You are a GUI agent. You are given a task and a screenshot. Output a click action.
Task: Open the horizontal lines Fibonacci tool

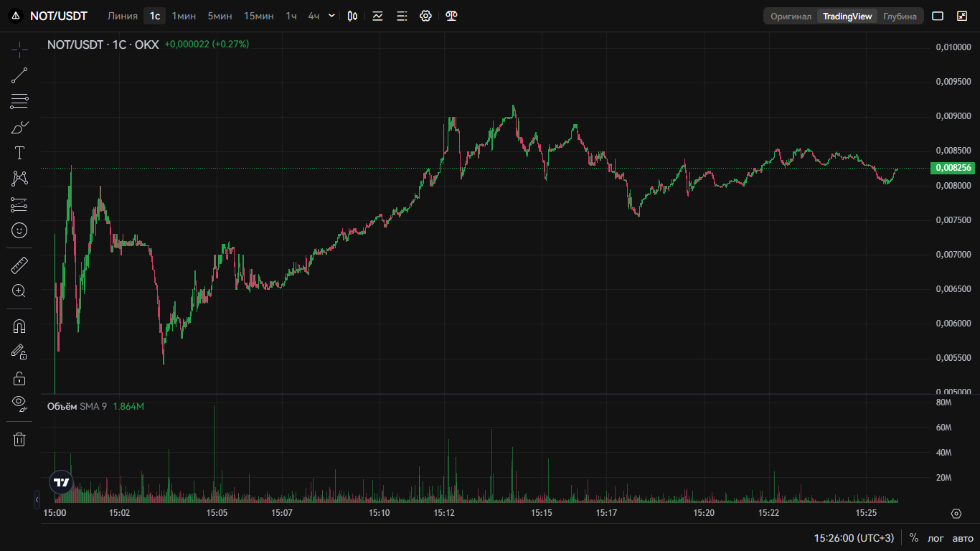(19, 101)
